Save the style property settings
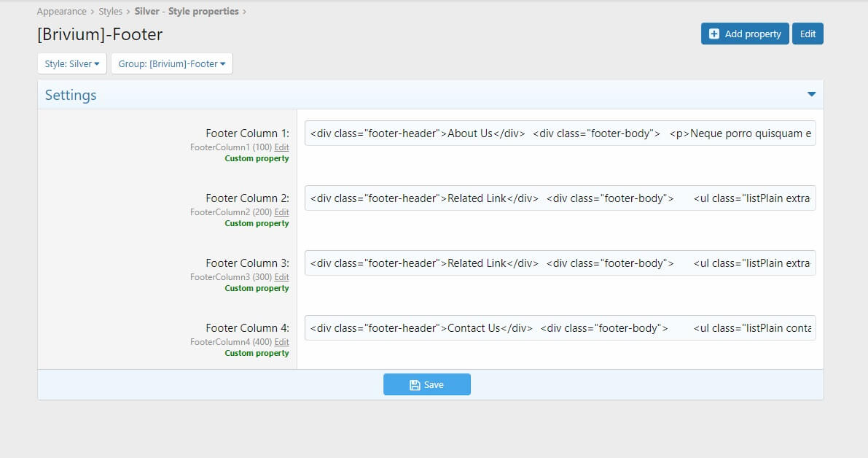 point(427,384)
